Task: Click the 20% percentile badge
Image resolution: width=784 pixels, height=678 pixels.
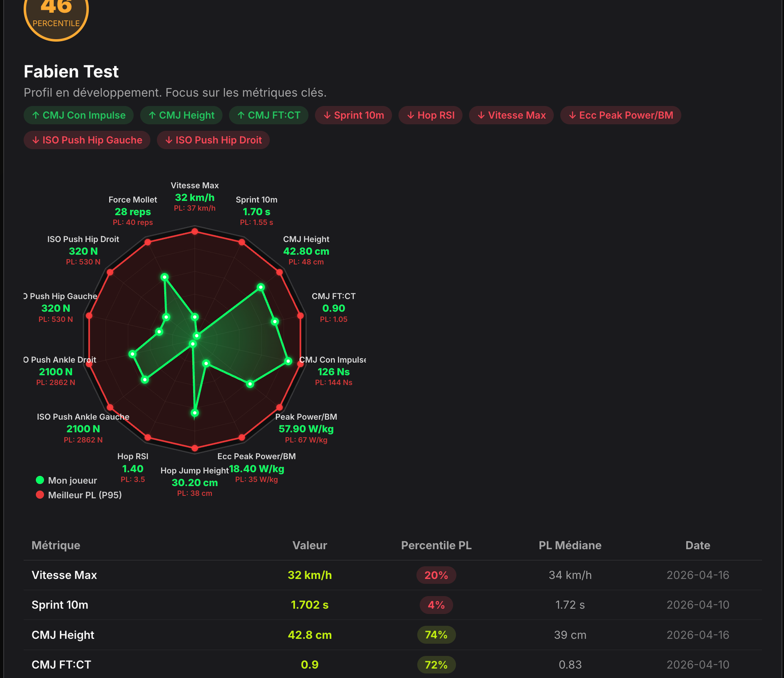Action: click(x=436, y=575)
